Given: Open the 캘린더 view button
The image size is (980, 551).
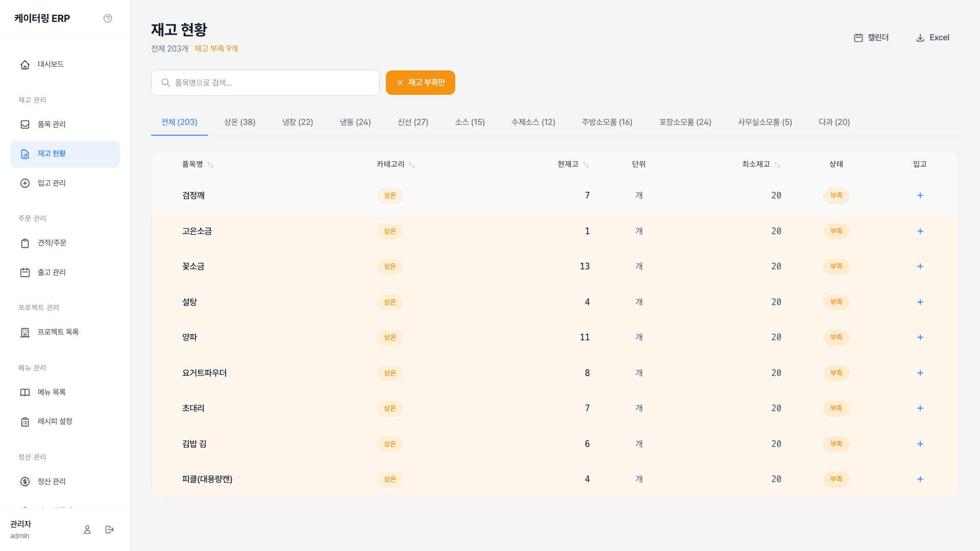Looking at the screenshot, I should click(x=871, y=38).
